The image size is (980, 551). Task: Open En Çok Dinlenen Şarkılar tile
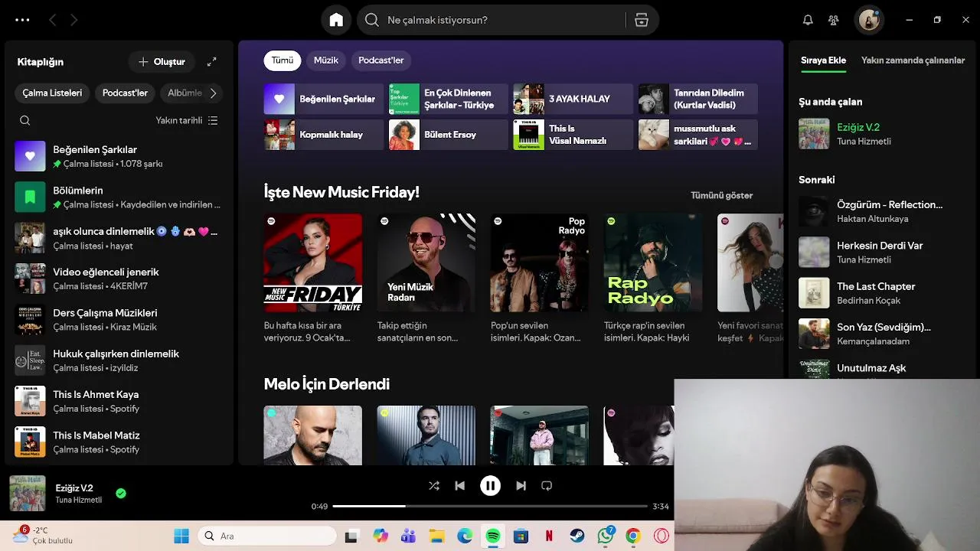pyautogui.click(x=449, y=99)
